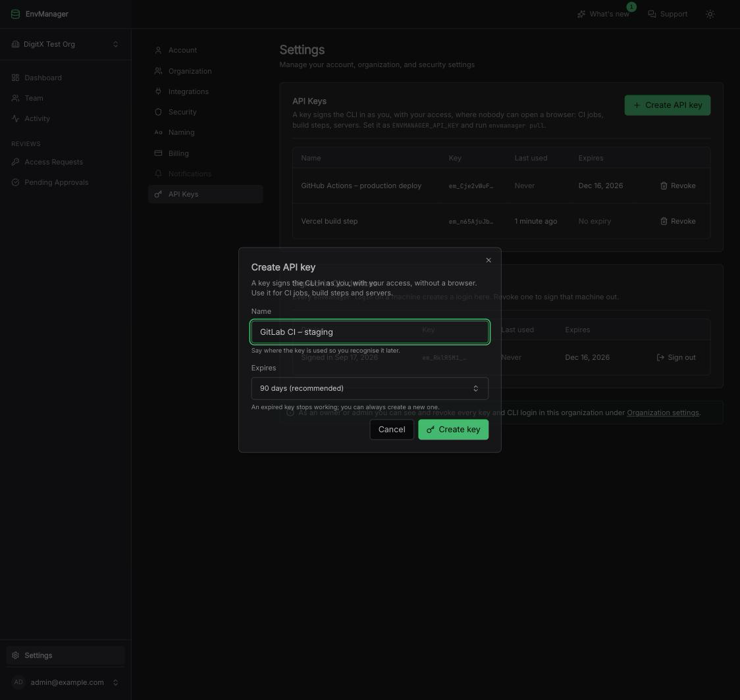Click the 'No expiry' cell
This screenshot has width=740, height=700.
point(595,221)
